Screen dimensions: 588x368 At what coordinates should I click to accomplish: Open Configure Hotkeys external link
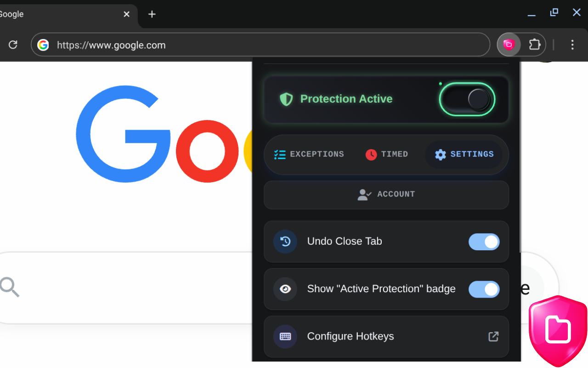[493, 337]
